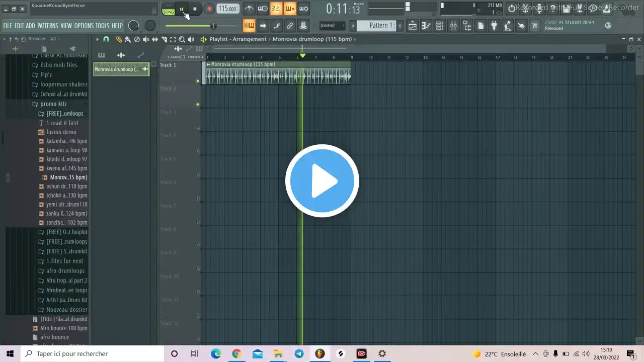The height and width of the screenshot is (362, 644).
Task: Open the PATTERNS menu
Action: coord(48,26)
